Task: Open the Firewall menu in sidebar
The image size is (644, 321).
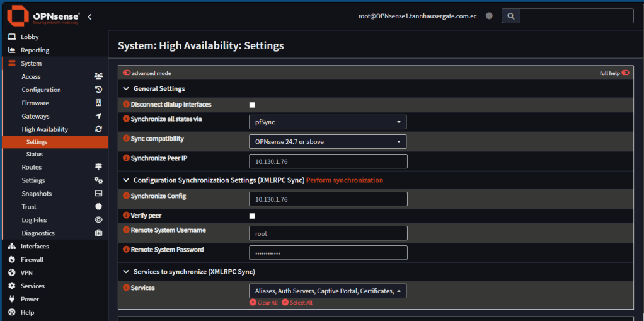Action: click(x=32, y=259)
